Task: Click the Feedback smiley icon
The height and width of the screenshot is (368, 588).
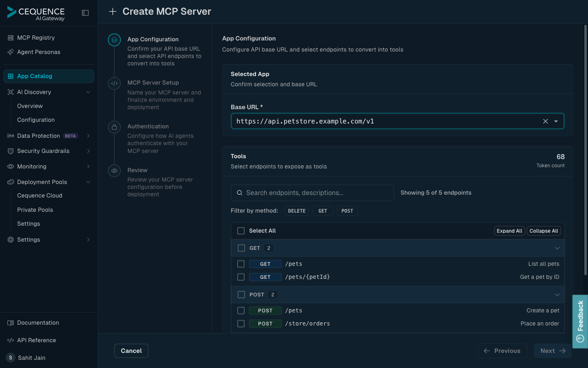Action: (x=580, y=339)
